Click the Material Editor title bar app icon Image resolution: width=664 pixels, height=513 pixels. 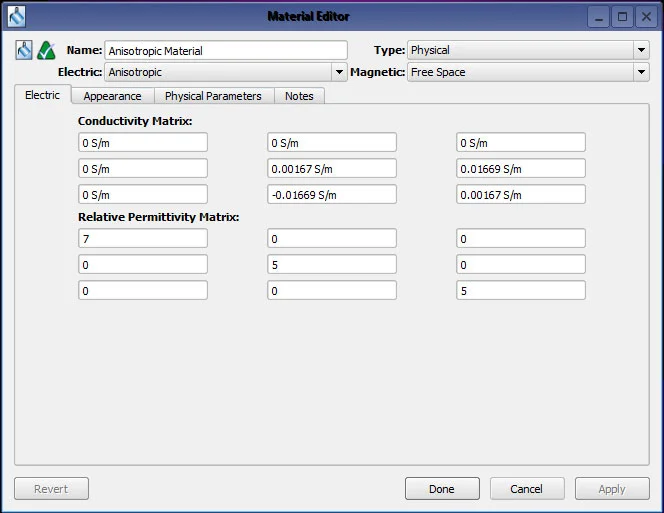coord(17,16)
